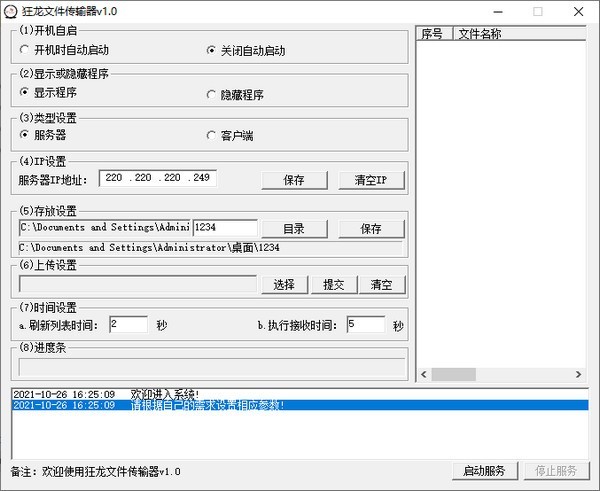This screenshot has height=491, width=600.
Task: Open the 目录 directory browser button
Action: 294,228
